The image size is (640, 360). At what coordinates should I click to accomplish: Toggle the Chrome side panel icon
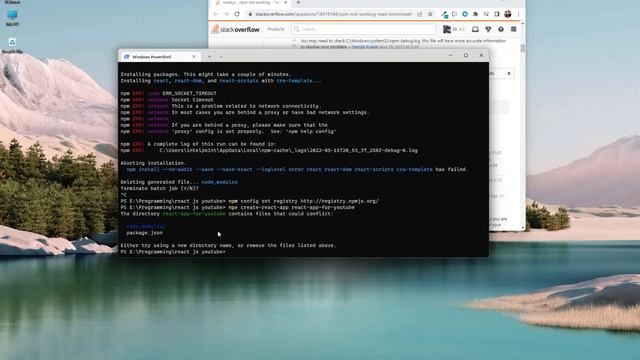tap(497, 14)
